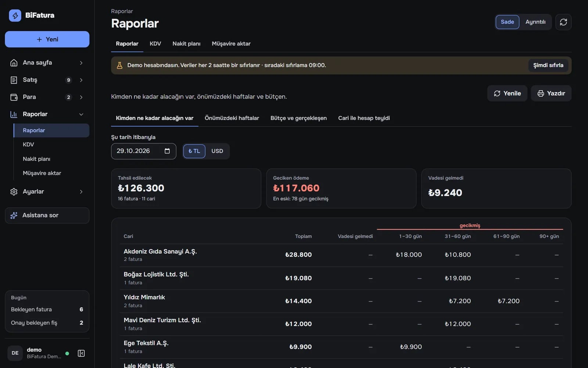Viewport: 588px width, 368px height.
Task: Expand the Ayarlar menu chevron
Action: click(x=81, y=192)
